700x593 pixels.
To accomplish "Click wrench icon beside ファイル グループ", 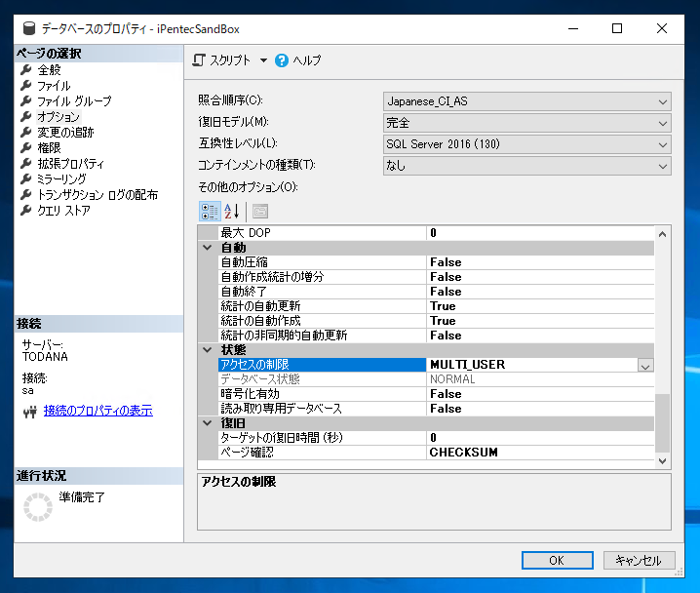I will click(x=26, y=100).
